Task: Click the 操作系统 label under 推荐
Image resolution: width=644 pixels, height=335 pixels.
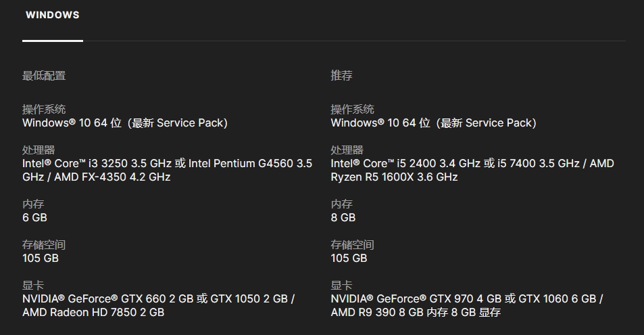Action: [352, 109]
